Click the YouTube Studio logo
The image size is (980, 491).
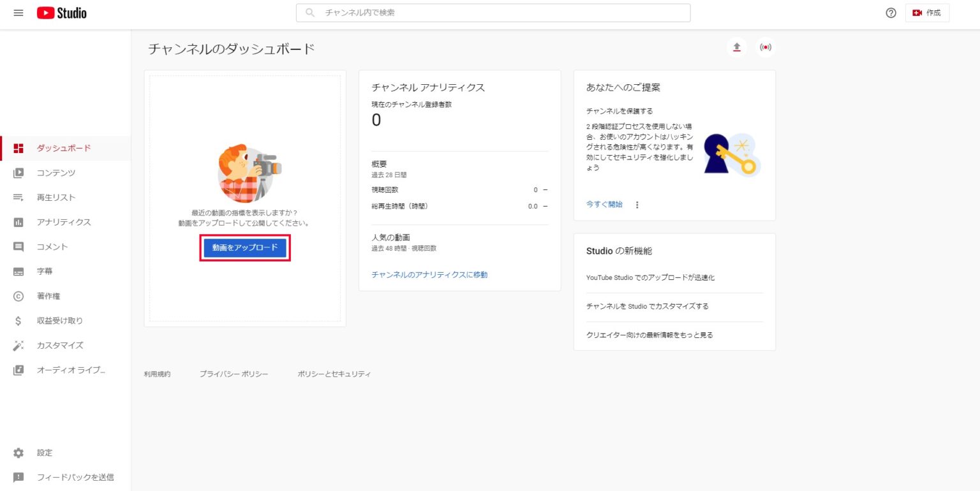pyautogui.click(x=62, y=13)
